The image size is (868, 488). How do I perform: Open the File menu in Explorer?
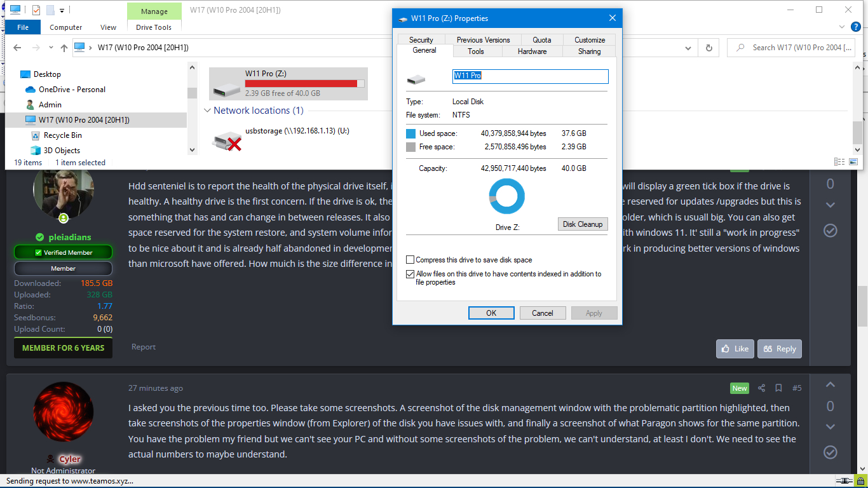tap(23, 27)
